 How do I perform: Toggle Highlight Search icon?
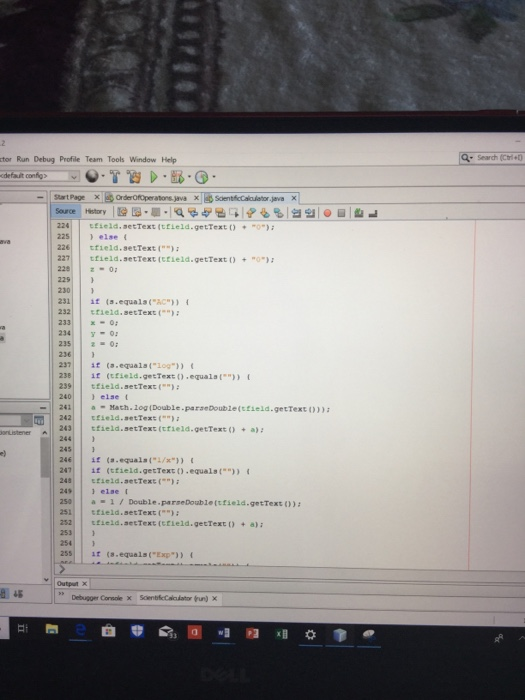pos(220,212)
